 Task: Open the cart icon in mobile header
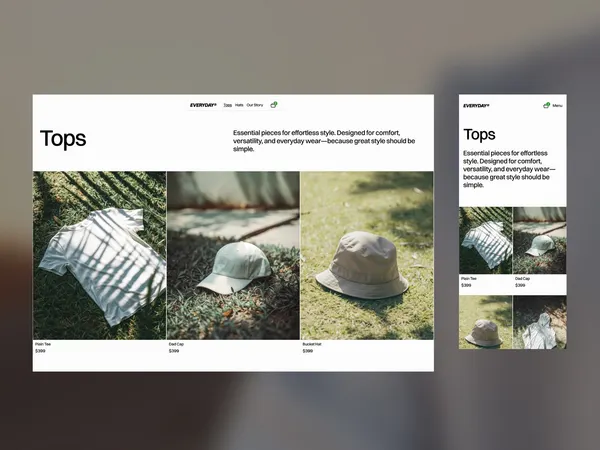coord(546,105)
